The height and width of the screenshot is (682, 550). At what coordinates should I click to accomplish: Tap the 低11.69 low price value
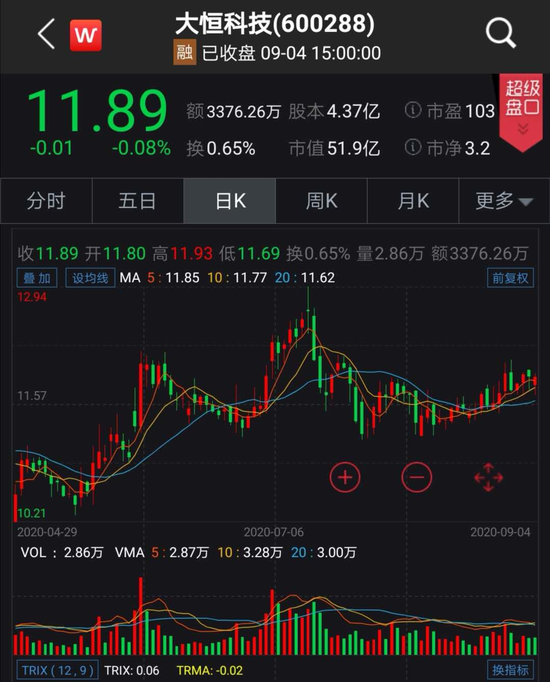pyautogui.click(x=250, y=253)
